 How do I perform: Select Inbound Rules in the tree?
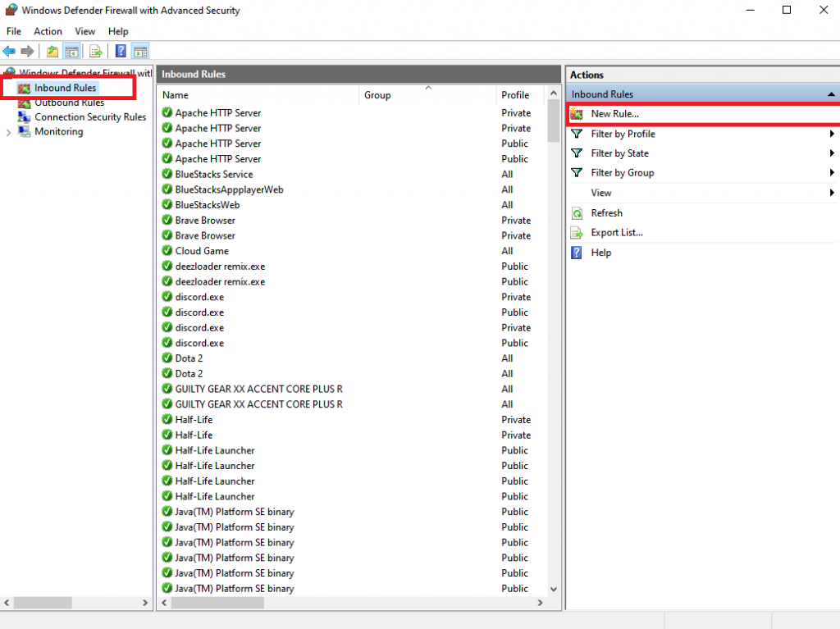coord(66,88)
